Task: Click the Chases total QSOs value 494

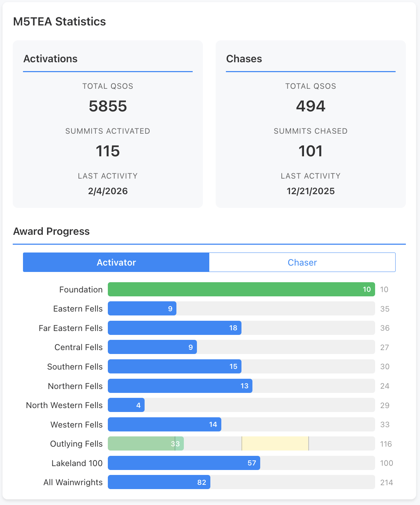Action: coord(310,106)
